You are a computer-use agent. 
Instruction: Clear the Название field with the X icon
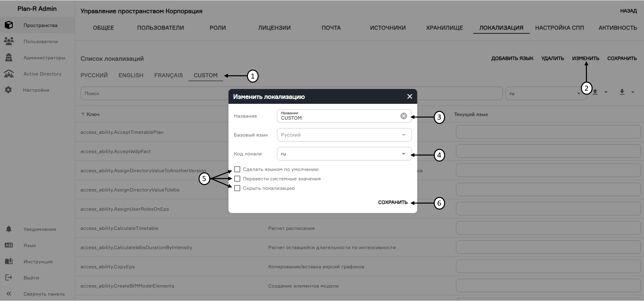pos(403,116)
